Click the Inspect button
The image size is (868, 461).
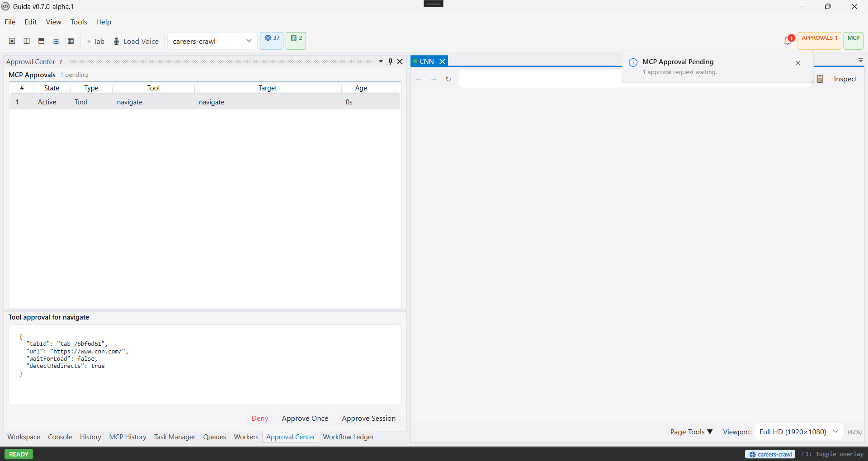tap(845, 79)
